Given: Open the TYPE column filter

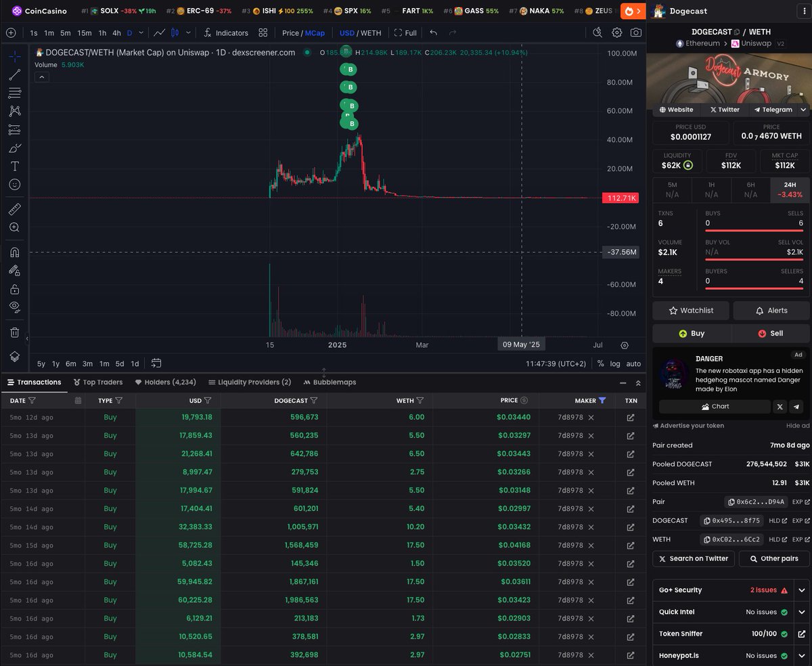Looking at the screenshot, I should (x=119, y=401).
